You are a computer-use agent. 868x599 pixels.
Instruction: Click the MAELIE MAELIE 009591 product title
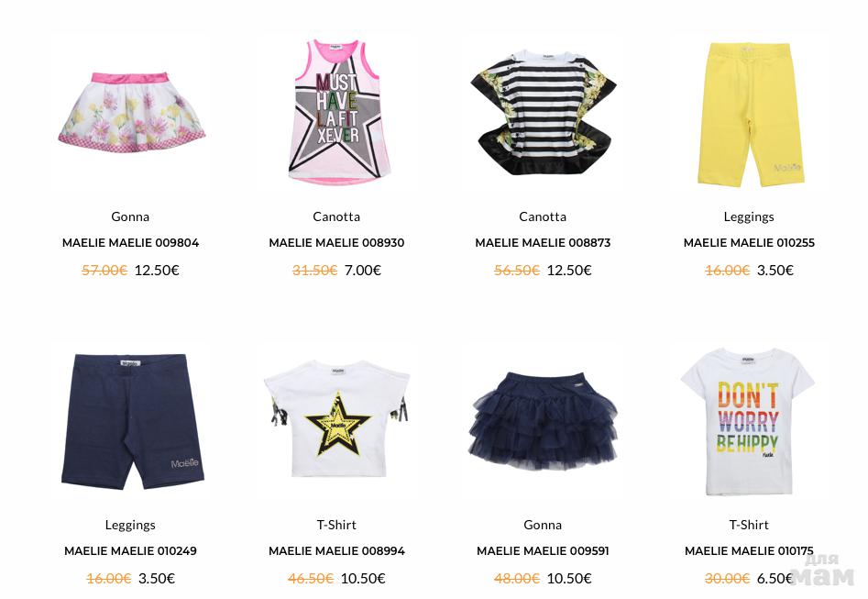543,550
